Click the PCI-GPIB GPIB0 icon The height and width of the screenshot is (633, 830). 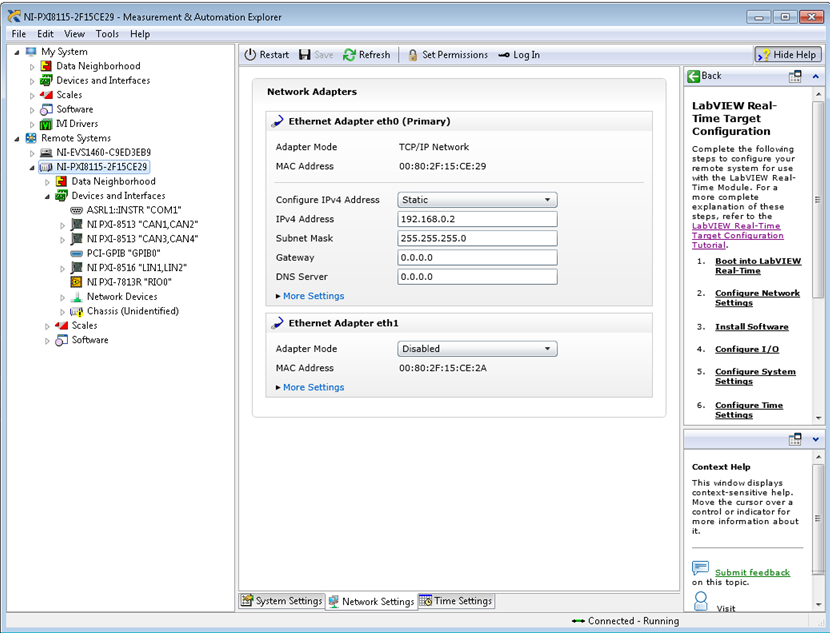(x=77, y=254)
